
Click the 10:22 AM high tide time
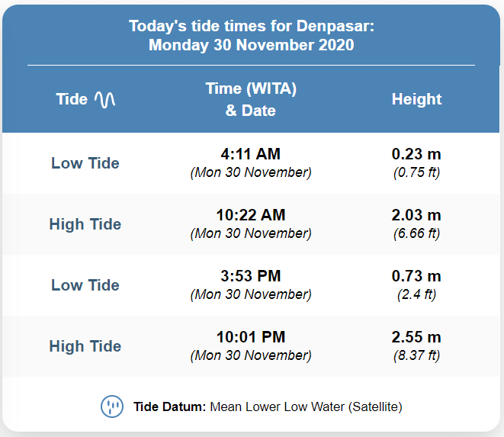point(251,215)
